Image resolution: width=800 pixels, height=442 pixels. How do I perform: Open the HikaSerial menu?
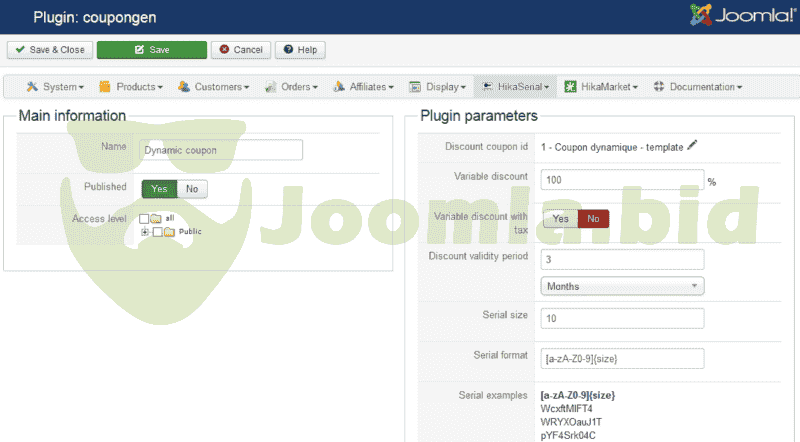[515, 87]
